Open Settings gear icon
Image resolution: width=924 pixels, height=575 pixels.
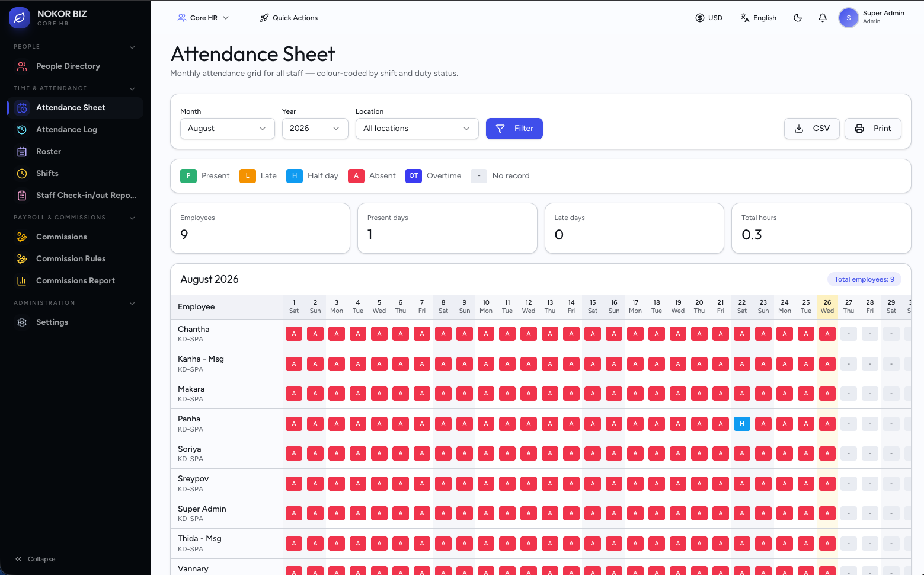point(22,322)
